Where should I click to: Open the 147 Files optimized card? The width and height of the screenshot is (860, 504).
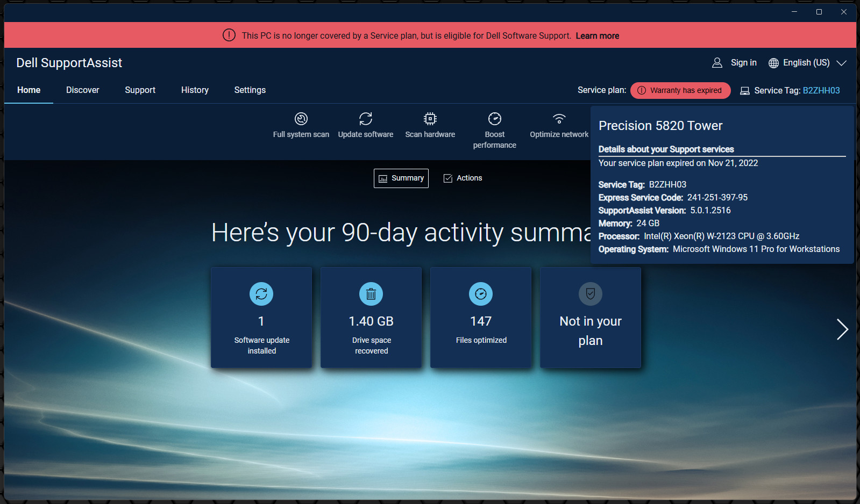[481, 318]
